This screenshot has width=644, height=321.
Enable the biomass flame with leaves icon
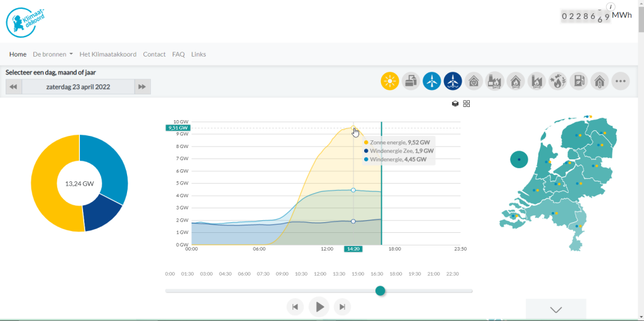point(557,81)
